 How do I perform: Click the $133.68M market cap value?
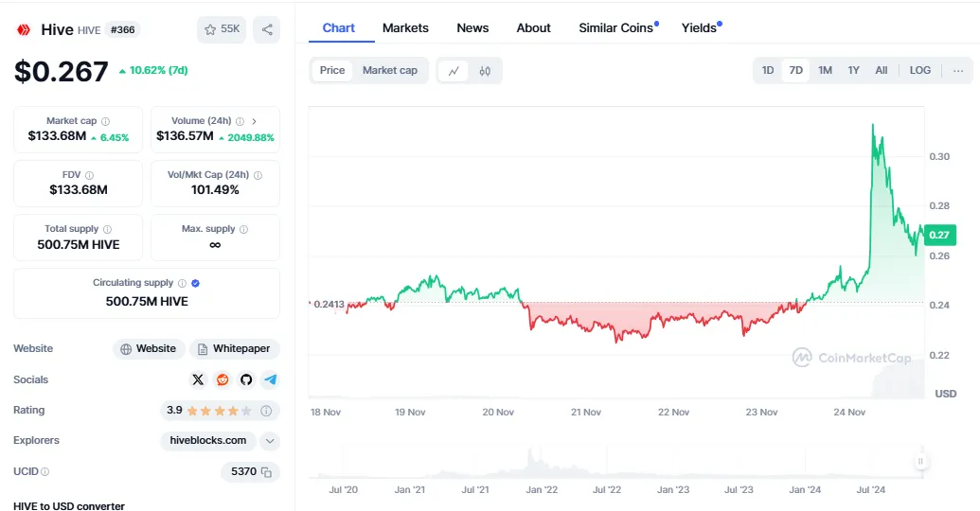pyautogui.click(x=57, y=136)
